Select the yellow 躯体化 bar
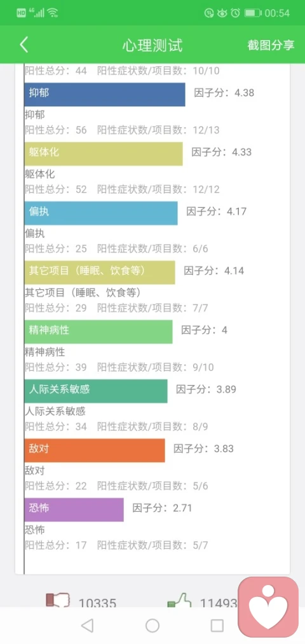Viewport: 305px width, 644px height. point(104,154)
